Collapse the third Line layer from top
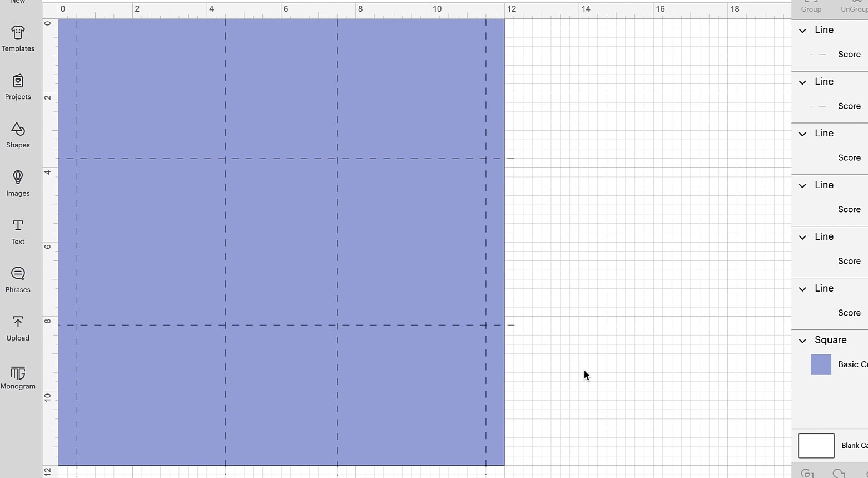 (802, 134)
